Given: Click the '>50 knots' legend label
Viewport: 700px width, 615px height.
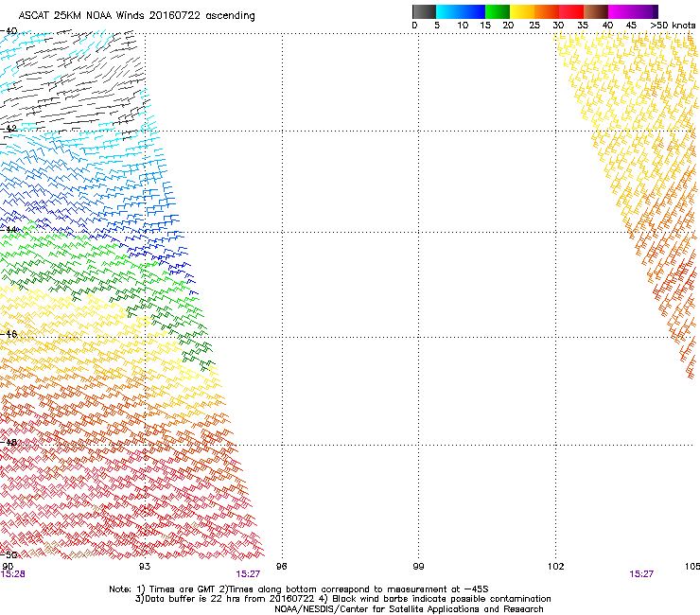Looking at the screenshot, I should pyautogui.click(x=673, y=26).
